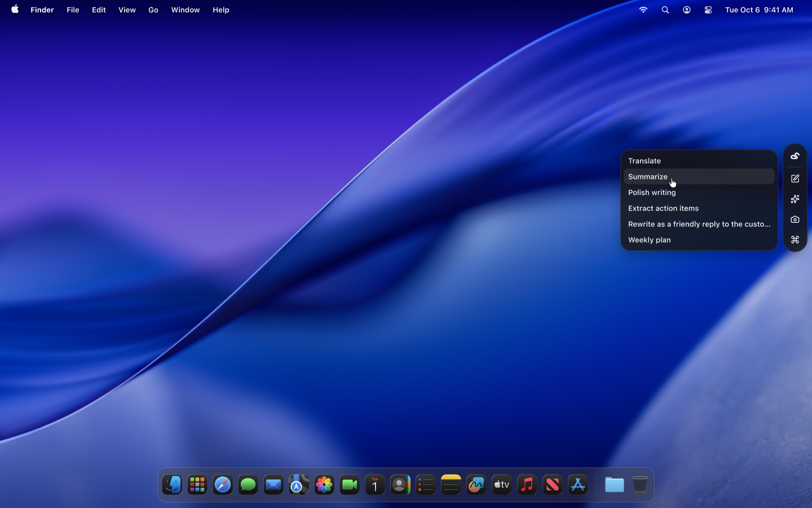Start FaceTime from the Dock
The width and height of the screenshot is (812, 508).
(x=350, y=485)
